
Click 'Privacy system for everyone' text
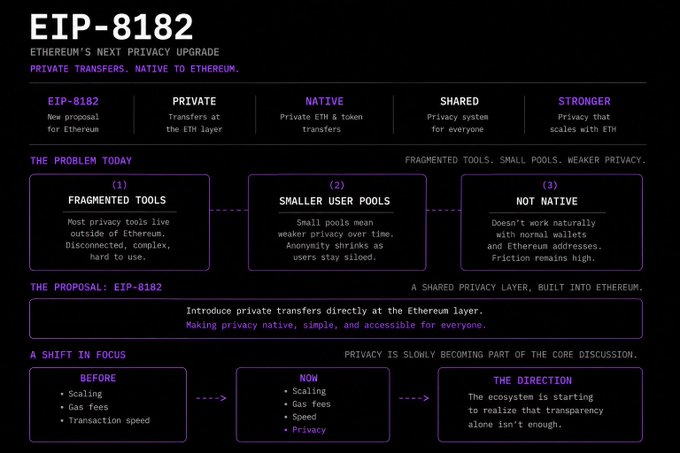tap(458, 123)
